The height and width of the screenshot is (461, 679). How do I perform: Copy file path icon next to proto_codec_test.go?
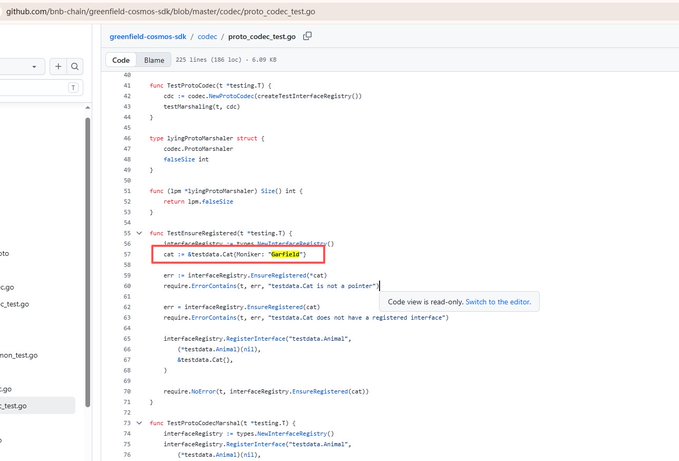(x=307, y=36)
